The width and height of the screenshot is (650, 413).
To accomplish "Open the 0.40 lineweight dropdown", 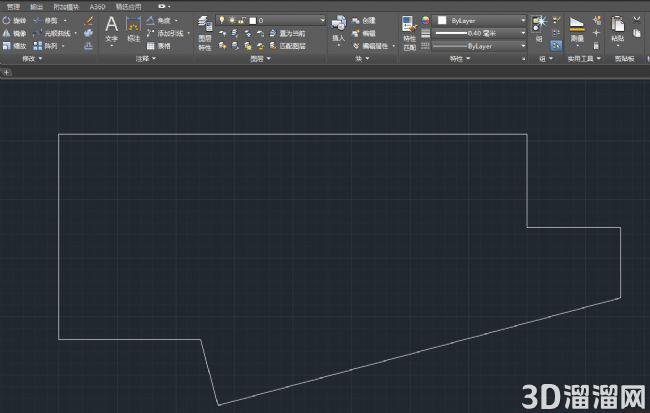I will tap(479, 33).
